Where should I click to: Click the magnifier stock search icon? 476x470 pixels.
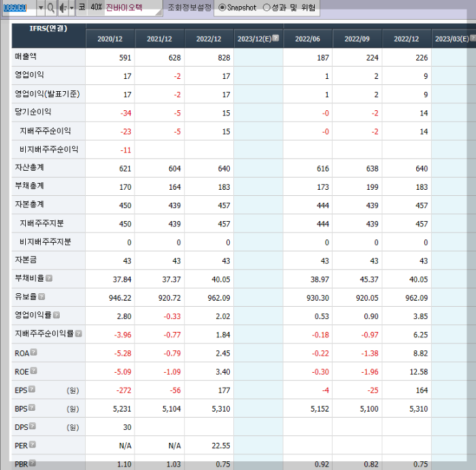point(51,8)
